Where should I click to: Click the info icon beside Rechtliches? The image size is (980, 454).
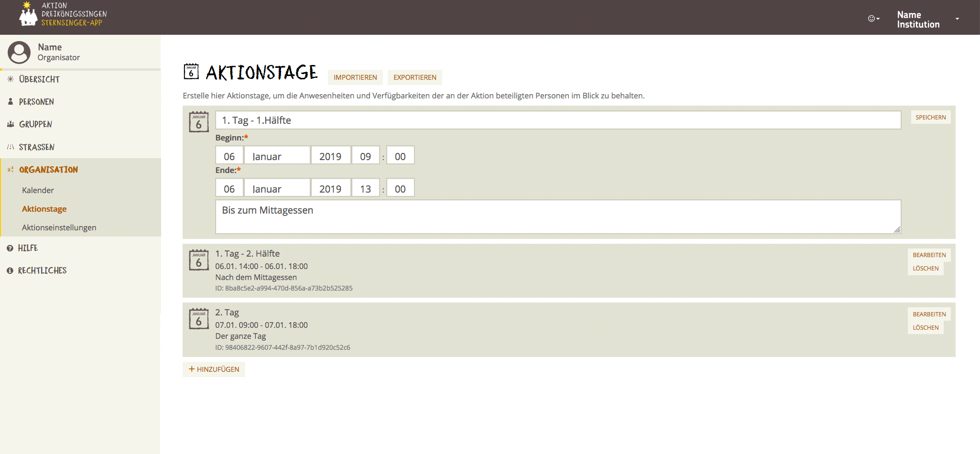pos(10,270)
